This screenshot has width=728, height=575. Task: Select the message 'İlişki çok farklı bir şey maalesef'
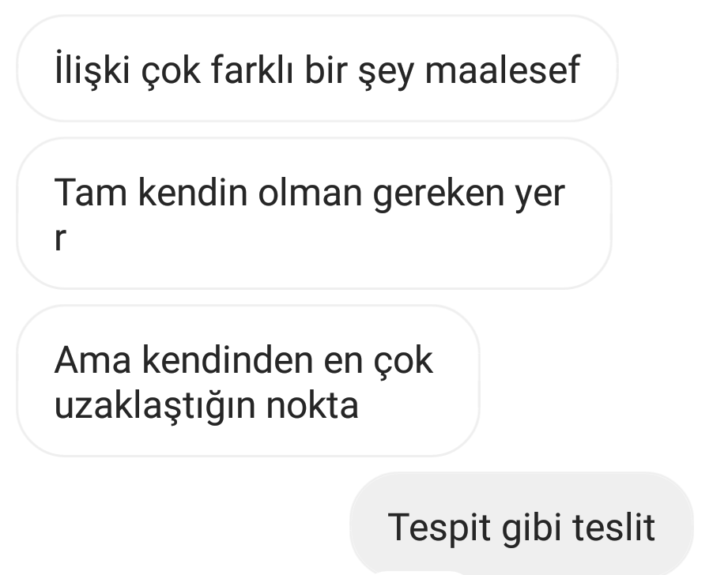pyautogui.click(x=317, y=69)
